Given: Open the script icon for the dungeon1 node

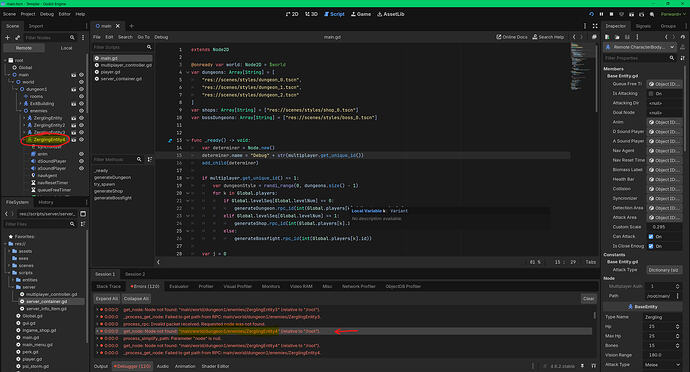Looking at the screenshot, I should coord(73,89).
